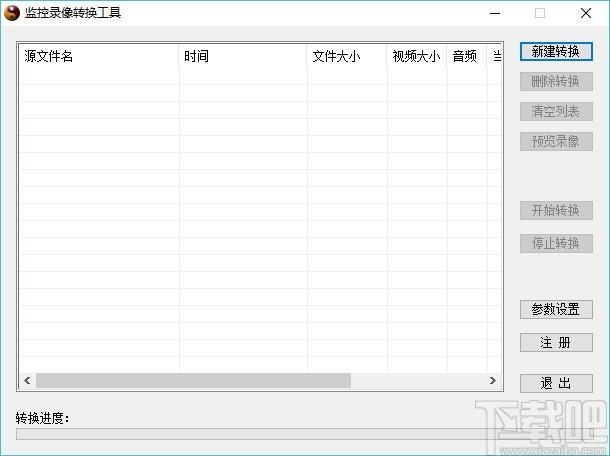Sort by 源文件名 column header
Viewport: 610px width, 456px height.
coord(99,56)
